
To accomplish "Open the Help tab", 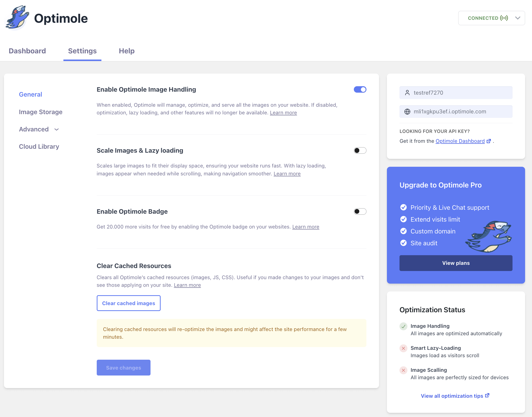I will (127, 51).
